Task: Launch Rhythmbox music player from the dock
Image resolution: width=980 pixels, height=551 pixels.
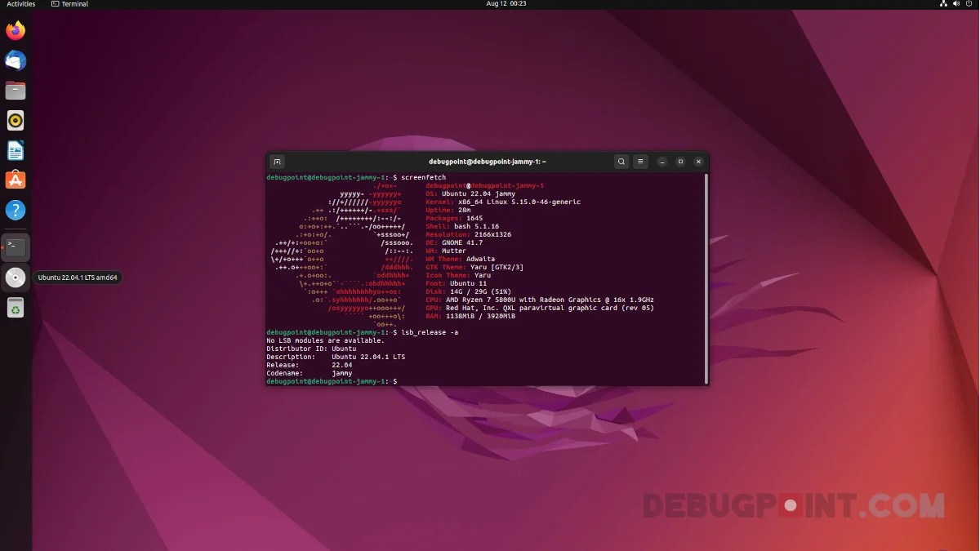Action: pos(16,120)
